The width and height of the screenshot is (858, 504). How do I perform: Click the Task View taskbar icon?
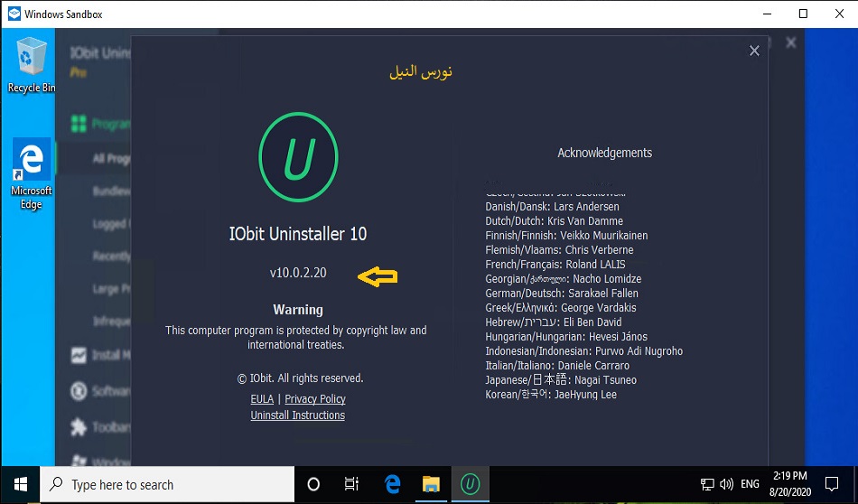pyautogui.click(x=352, y=484)
